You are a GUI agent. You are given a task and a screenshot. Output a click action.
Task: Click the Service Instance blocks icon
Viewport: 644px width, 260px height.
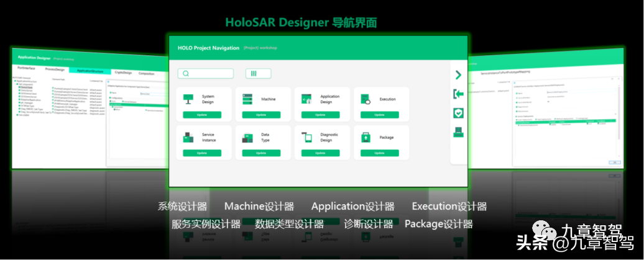188,137
